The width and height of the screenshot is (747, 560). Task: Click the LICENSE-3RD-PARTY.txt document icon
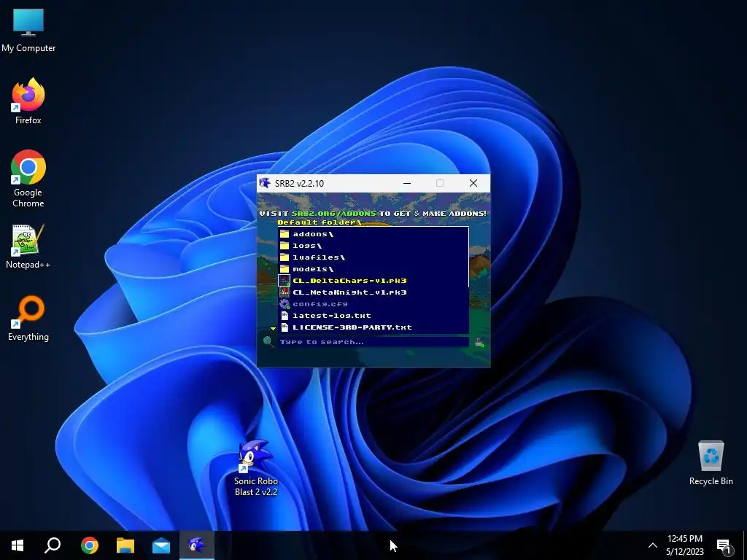point(285,327)
